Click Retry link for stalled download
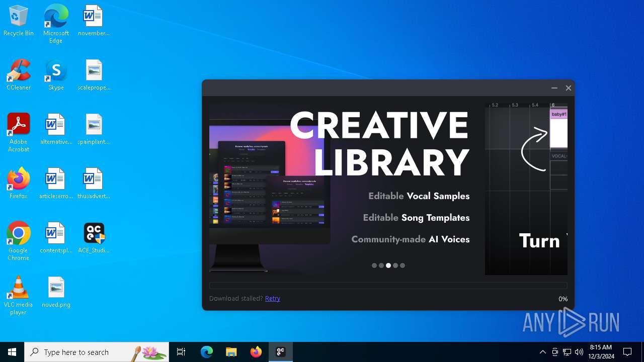Image resolution: width=644 pixels, height=362 pixels. 273,298
